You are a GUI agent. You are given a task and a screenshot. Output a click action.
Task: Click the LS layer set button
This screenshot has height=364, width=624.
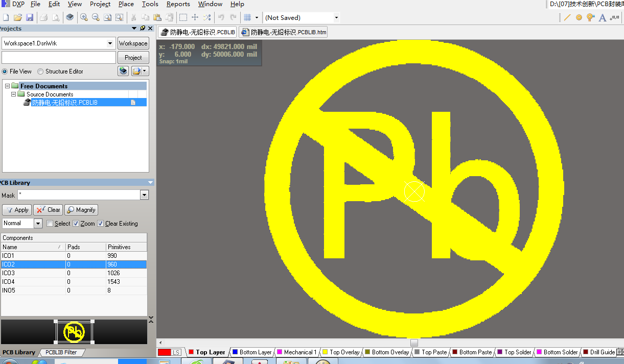click(176, 352)
